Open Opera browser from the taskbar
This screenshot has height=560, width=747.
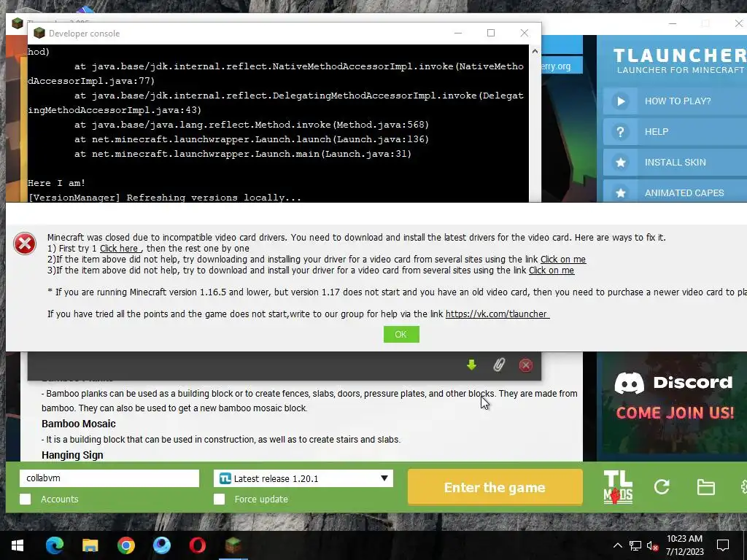(197, 545)
